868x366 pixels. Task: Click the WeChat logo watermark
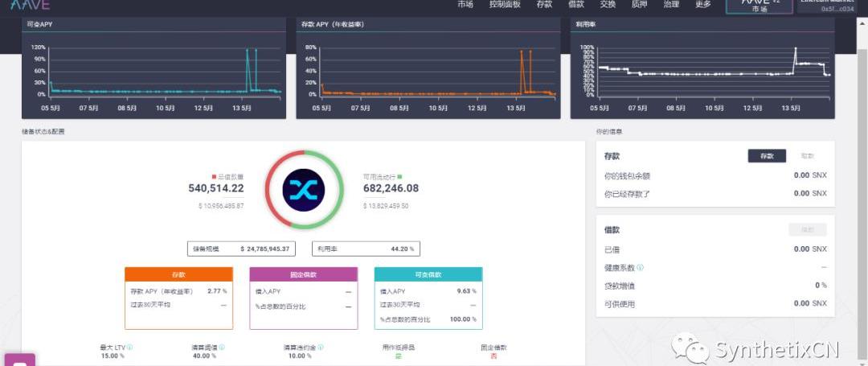tap(690, 347)
